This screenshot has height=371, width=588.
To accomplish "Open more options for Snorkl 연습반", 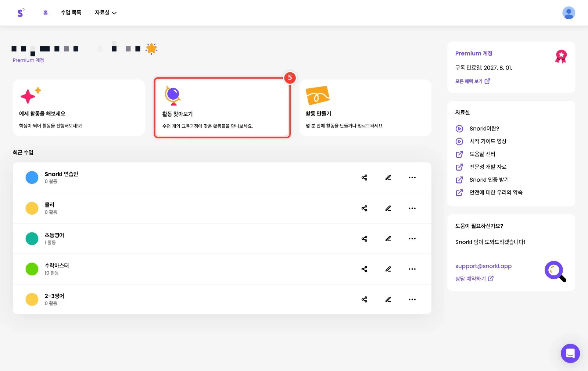I will pos(412,178).
